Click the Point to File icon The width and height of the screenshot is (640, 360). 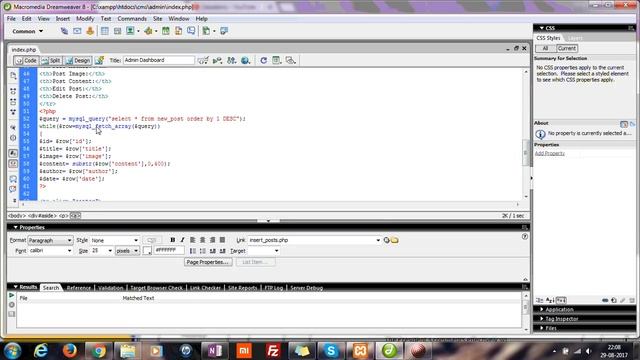[x=387, y=240]
